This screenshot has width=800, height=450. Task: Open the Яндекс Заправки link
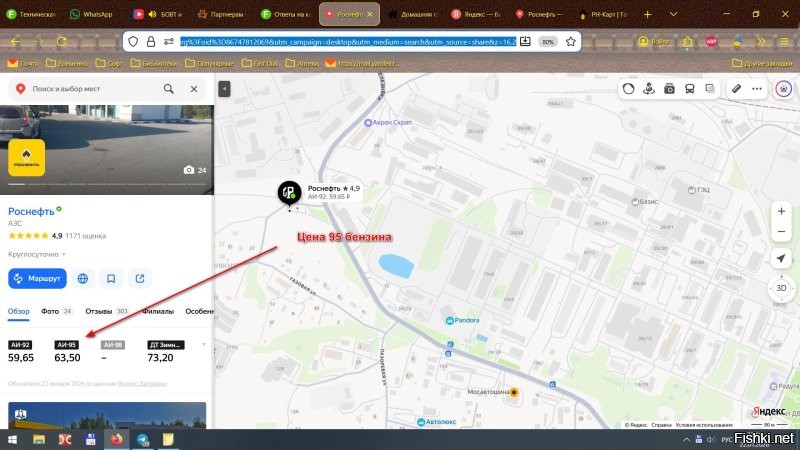click(x=142, y=384)
